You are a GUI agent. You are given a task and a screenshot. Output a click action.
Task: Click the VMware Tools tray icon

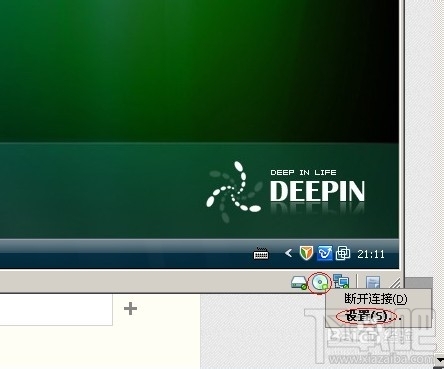click(x=343, y=253)
